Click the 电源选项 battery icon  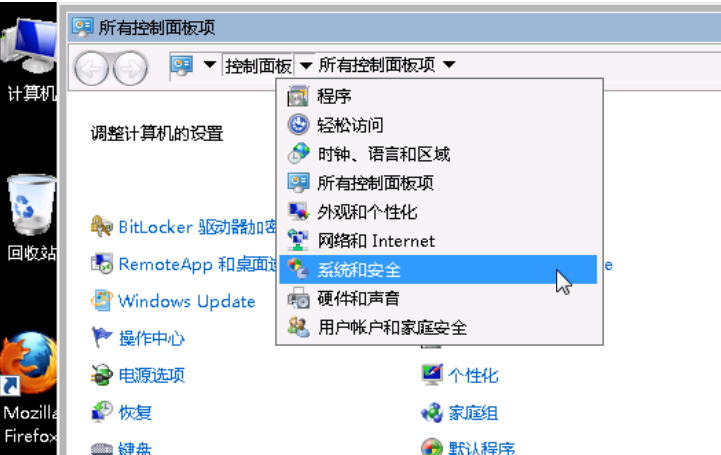point(102,375)
